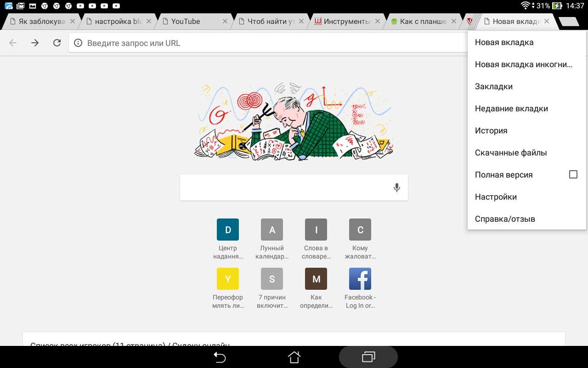588x368 pixels.
Task: Open the Google doodle image
Action: [x=294, y=121]
